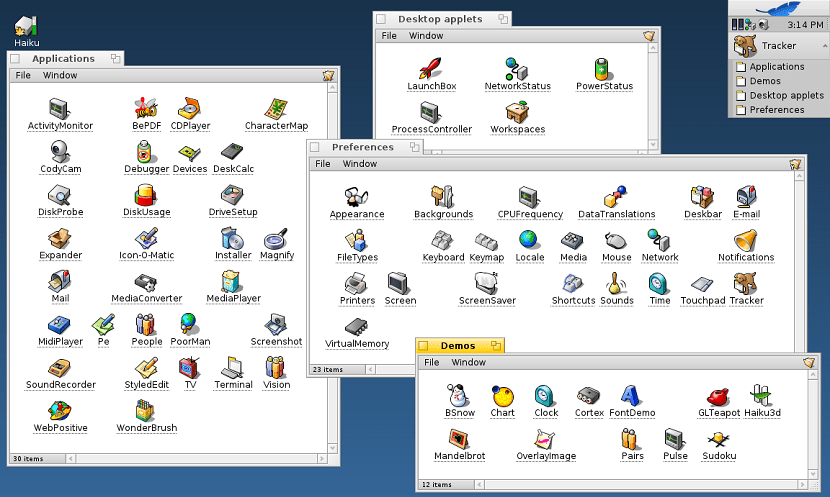The image size is (830, 497).
Task: Click the Preferences window title tab
Action: [x=363, y=147]
